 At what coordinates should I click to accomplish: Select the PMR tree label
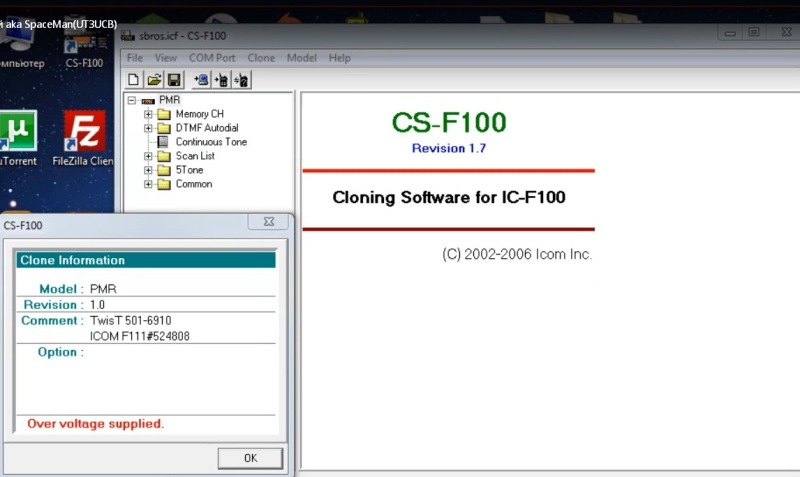tap(169, 100)
